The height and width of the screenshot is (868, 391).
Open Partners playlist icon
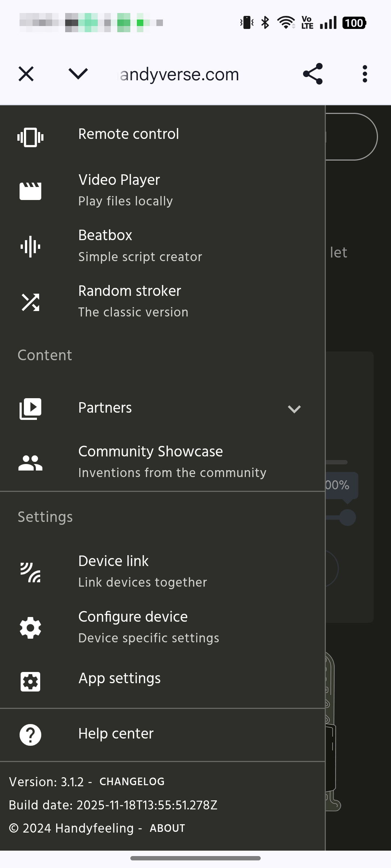pyautogui.click(x=30, y=409)
